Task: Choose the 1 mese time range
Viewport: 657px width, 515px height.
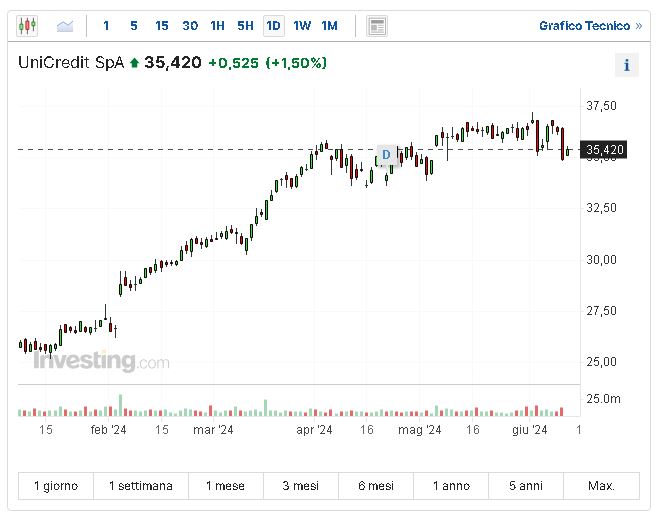Action: click(225, 486)
